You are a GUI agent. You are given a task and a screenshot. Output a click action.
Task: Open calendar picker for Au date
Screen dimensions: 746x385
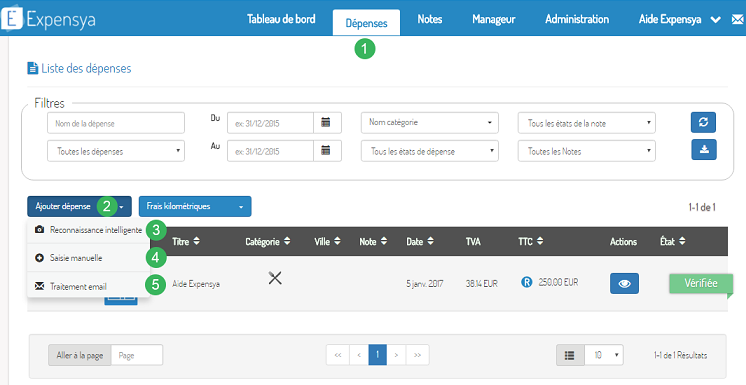point(327,151)
